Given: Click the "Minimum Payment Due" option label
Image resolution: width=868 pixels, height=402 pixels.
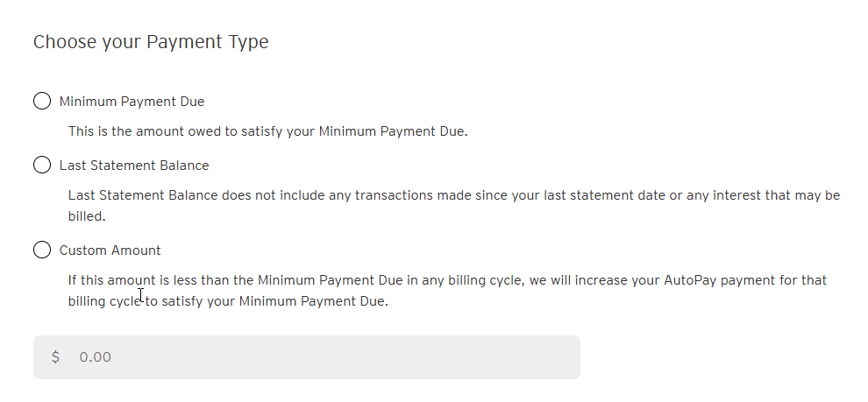Looking at the screenshot, I should tap(132, 102).
